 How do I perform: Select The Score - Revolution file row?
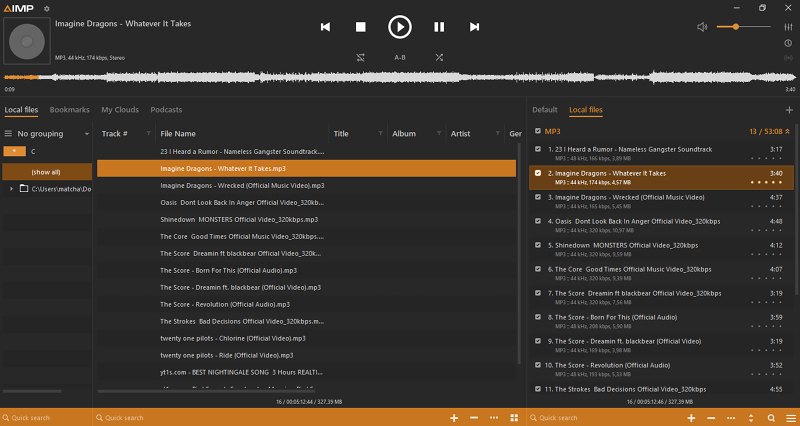(x=306, y=305)
